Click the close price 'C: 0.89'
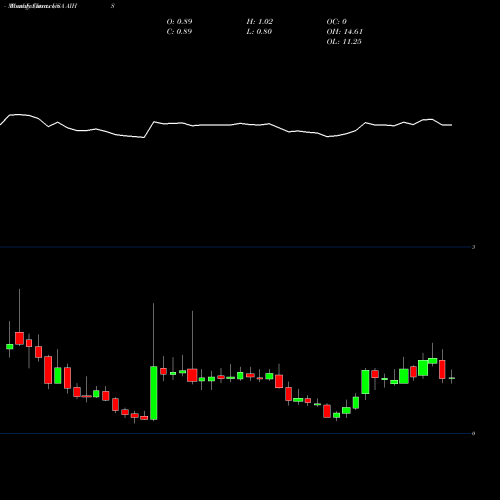The image size is (500, 500). pos(179,32)
